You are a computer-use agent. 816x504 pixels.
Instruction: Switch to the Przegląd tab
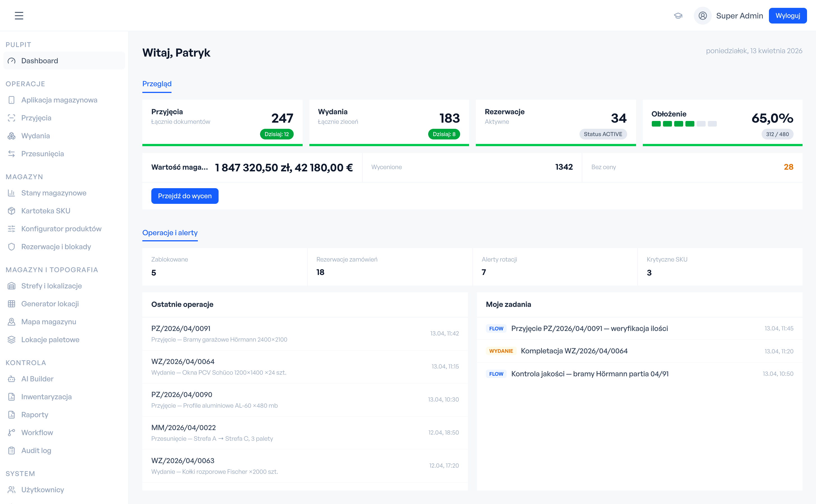click(157, 84)
